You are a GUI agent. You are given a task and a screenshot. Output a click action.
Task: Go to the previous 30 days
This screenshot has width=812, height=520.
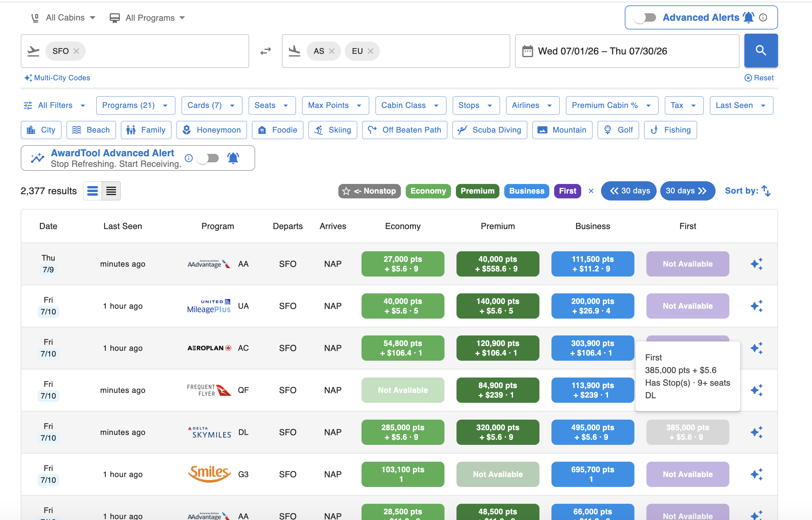[x=629, y=191]
